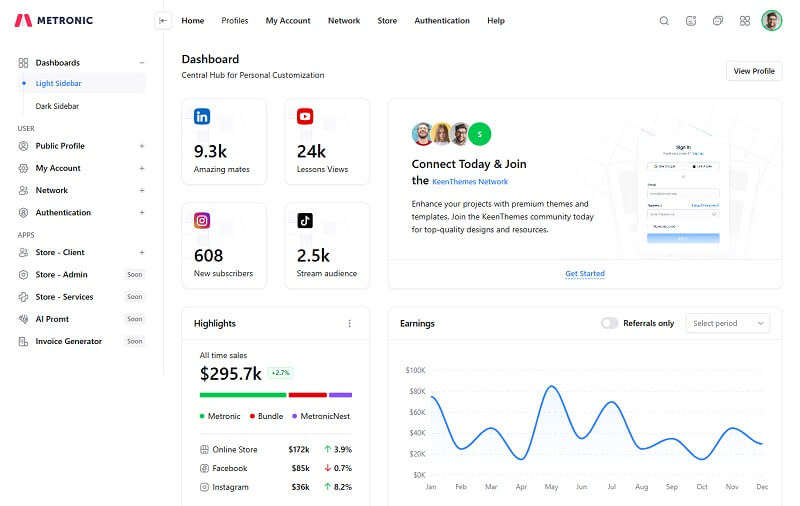The image size is (800, 506).
Task: Click the TikTok icon on 2.5k card
Action: point(305,220)
